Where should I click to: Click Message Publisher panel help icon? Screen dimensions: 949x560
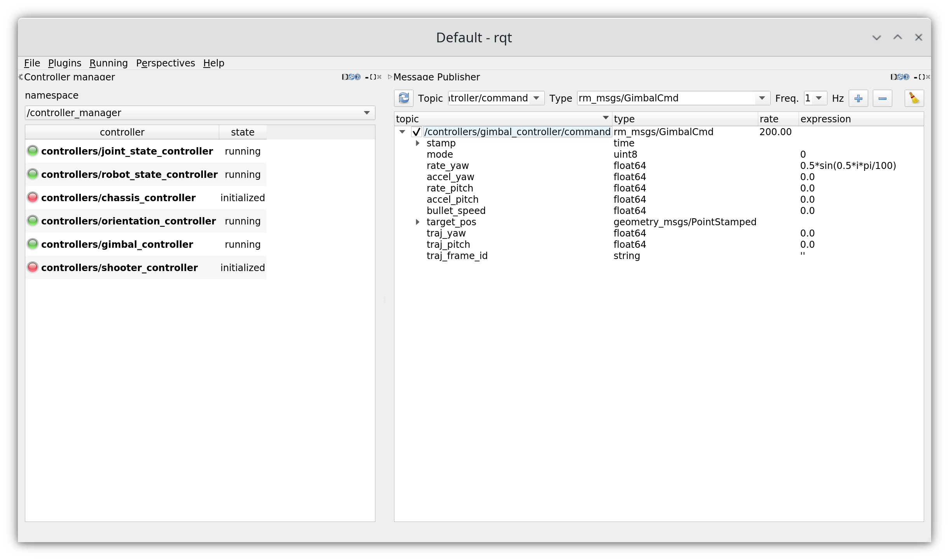(x=907, y=77)
